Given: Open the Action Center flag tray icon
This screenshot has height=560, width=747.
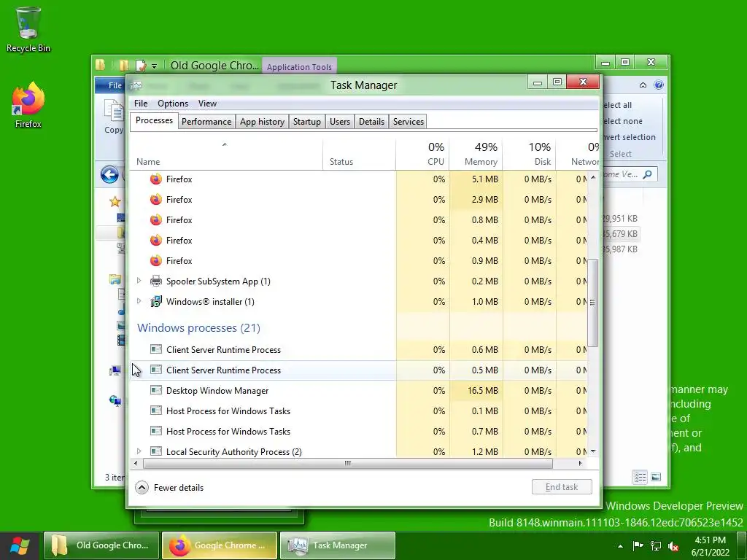Looking at the screenshot, I should click(638, 545).
